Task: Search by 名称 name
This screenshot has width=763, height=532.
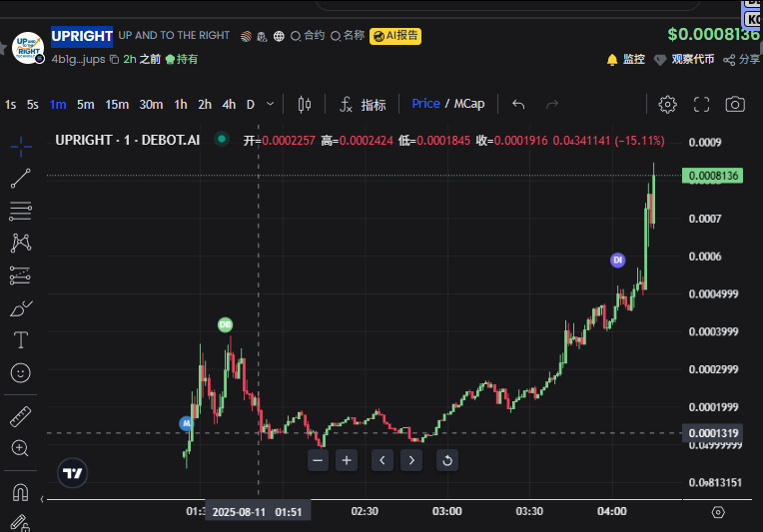Action: 347,36
